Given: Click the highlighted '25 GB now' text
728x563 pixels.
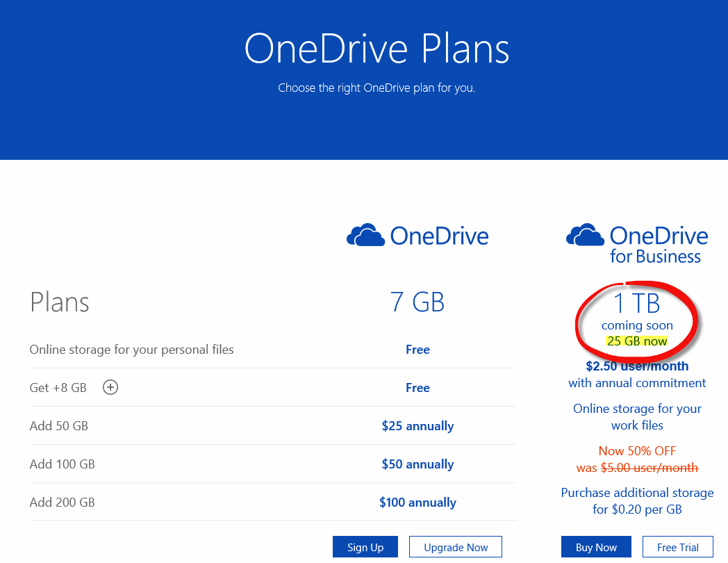Looking at the screenshot, I should [637, 341].
